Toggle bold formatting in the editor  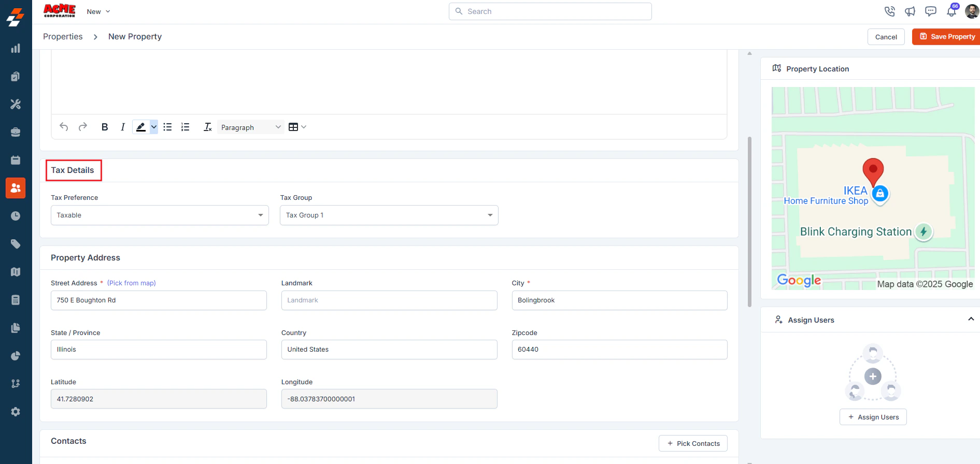tap(105, 127)
